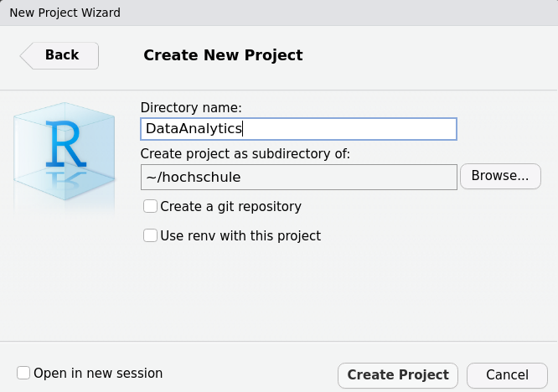Click the "Create a git repository" label text
Image resolution: width=558 pixels, height=392 pixels.
[x=230, y=206]
